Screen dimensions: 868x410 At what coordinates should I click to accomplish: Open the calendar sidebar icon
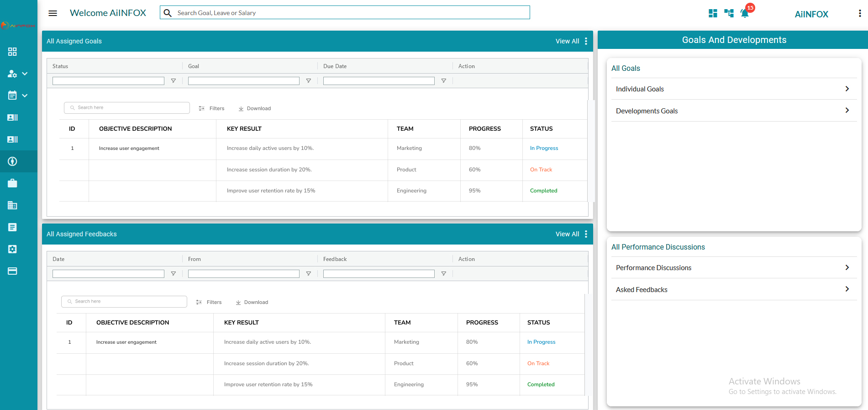coord(12,96)
